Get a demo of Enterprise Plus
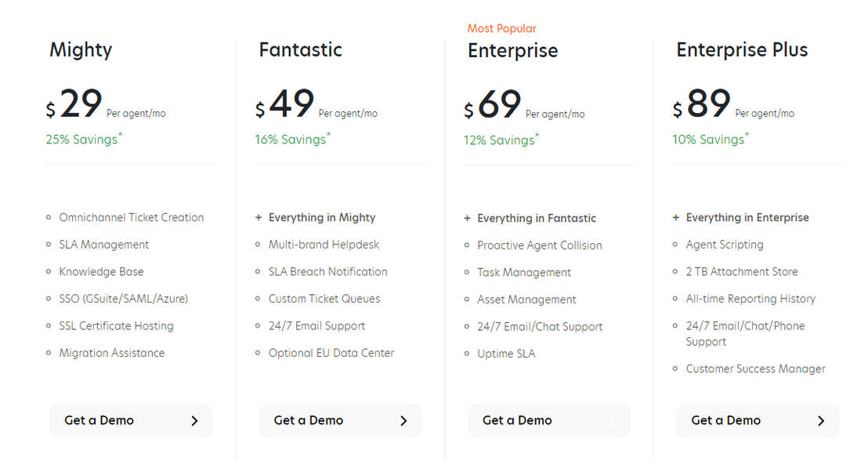This screenshot has width=868, height=472. click(x=726, y=420)
